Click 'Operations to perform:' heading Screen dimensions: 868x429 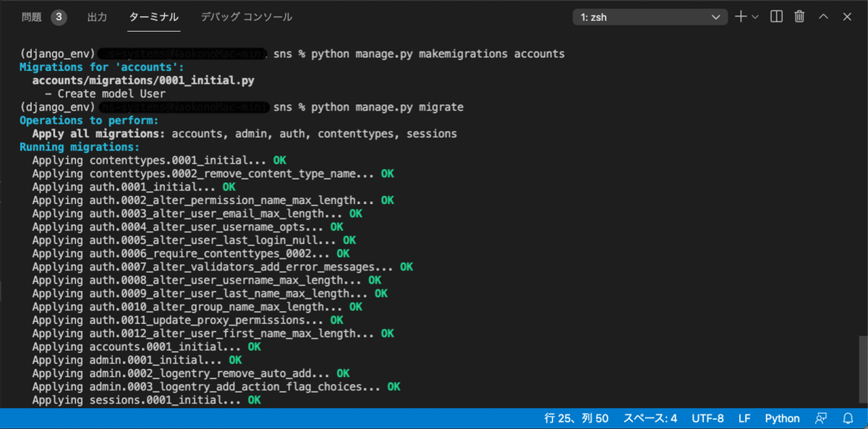click(x=89, y=120)
